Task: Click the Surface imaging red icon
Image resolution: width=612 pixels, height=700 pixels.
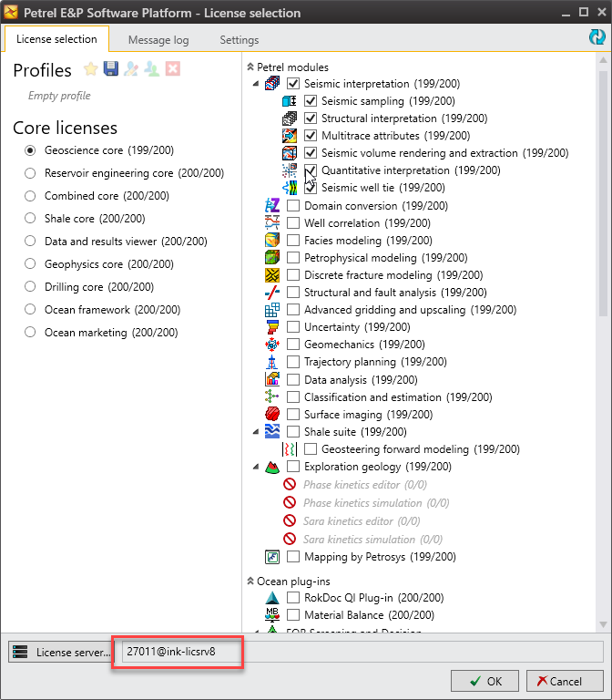Action: [272, 415]
